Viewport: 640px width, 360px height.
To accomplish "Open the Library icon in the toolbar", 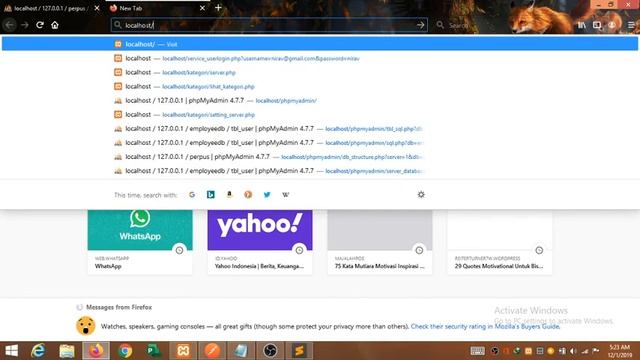I will [x=581, y=25].
